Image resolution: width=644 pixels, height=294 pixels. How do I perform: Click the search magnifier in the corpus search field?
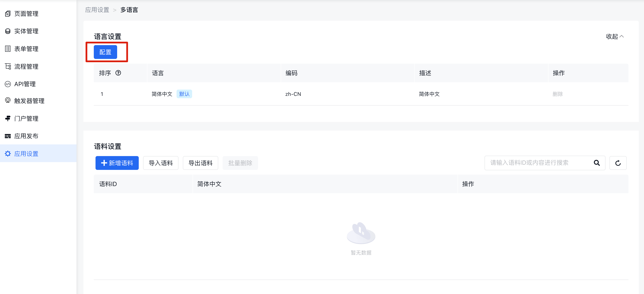597,163
